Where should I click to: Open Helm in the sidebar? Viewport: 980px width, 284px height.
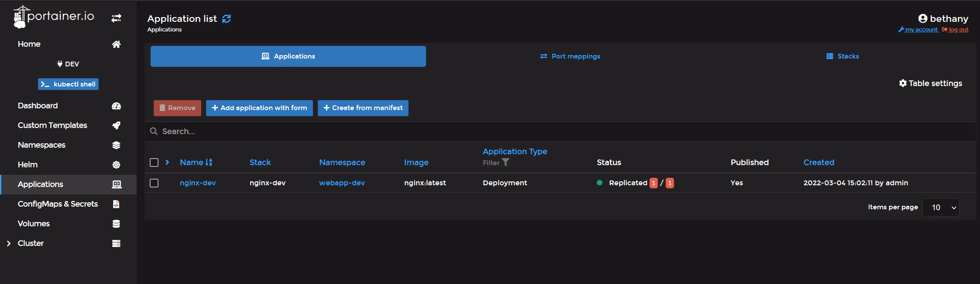coord(28,165)
